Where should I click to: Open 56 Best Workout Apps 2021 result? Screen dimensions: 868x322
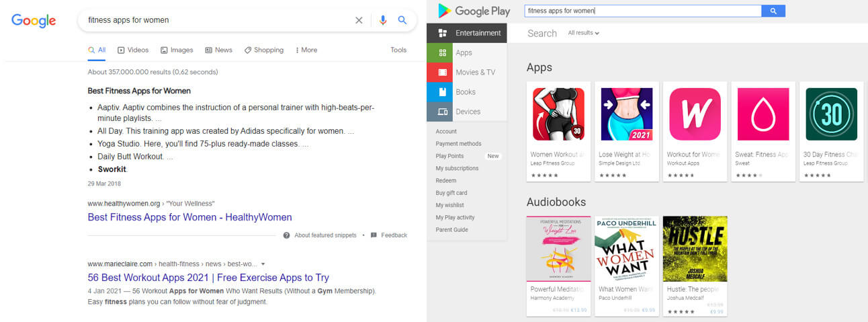[208, 277]
